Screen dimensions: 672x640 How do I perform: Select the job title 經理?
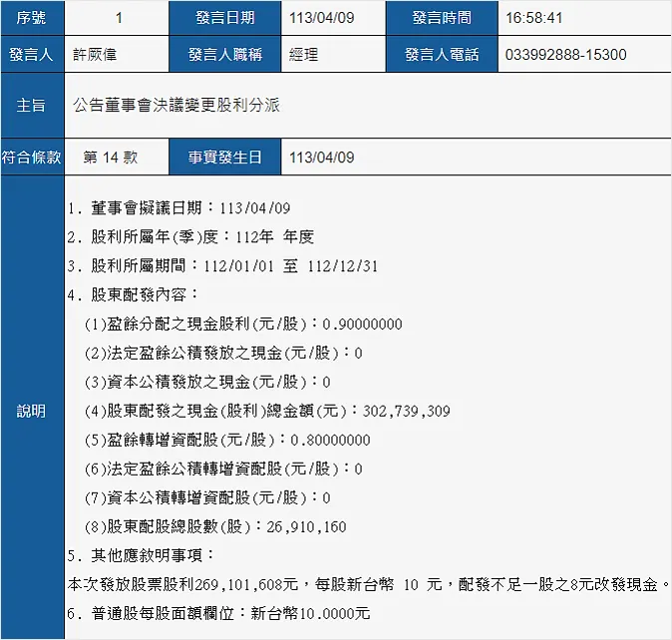click(x=303, y=55)
